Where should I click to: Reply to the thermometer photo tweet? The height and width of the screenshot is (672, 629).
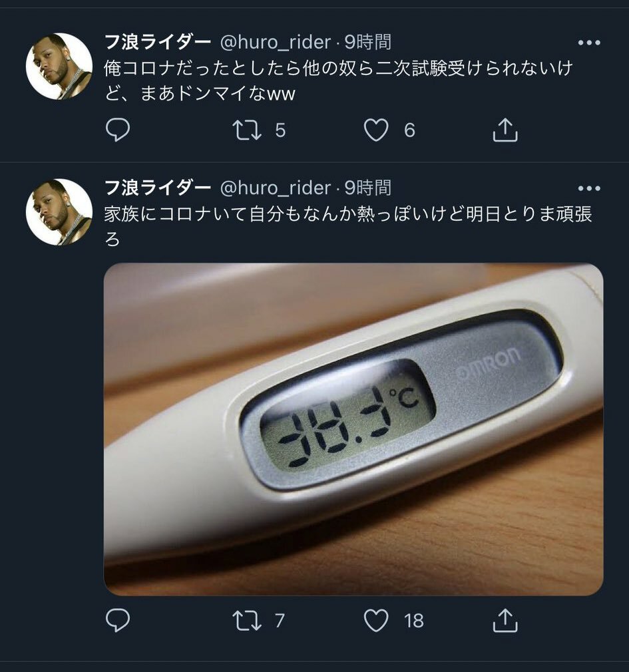(118, 620)
